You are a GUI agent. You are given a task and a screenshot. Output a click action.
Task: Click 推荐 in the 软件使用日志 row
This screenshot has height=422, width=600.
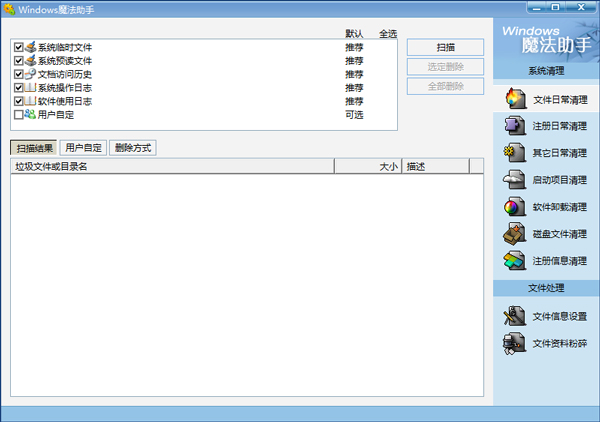click(354, 101)
